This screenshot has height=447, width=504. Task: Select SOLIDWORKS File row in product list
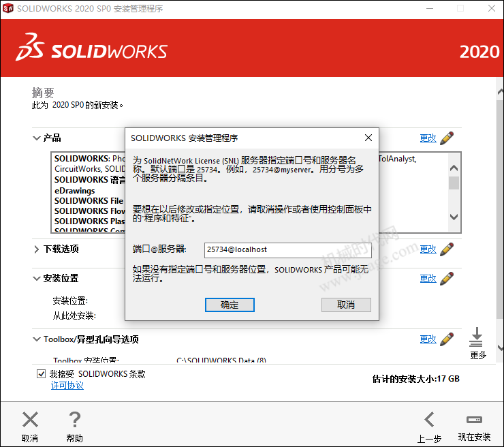(x=89, y=201)
